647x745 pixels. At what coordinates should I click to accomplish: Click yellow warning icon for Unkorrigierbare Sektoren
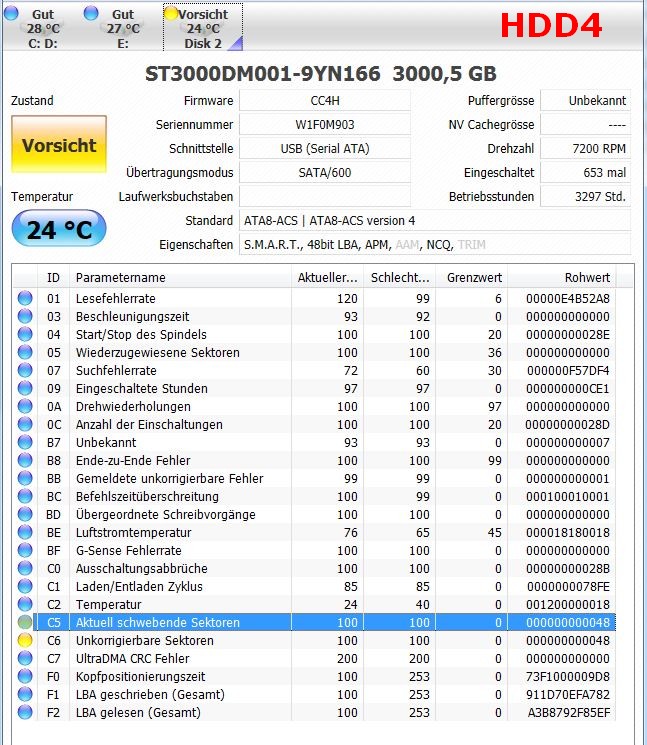25,640
